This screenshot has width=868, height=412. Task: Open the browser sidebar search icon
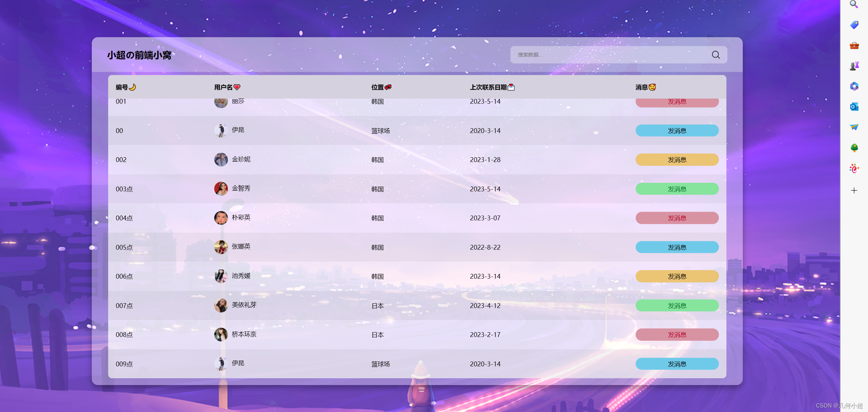(854, 4)
